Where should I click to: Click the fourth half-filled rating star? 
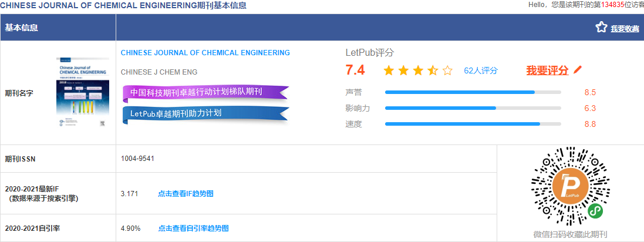click(x=433, y=71)
